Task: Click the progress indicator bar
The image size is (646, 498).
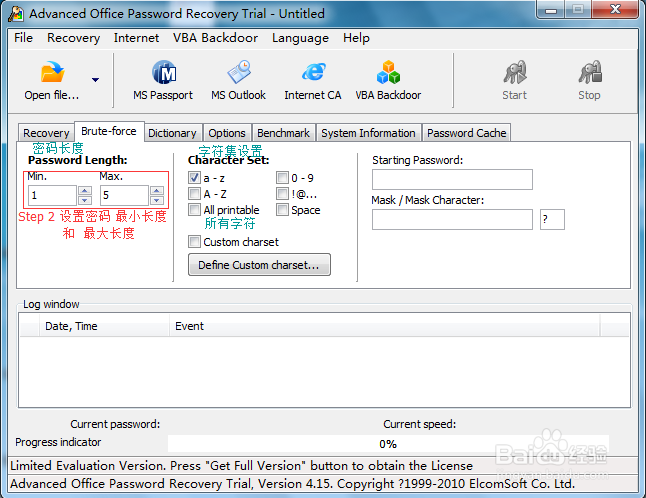Action: click(388, 444)
